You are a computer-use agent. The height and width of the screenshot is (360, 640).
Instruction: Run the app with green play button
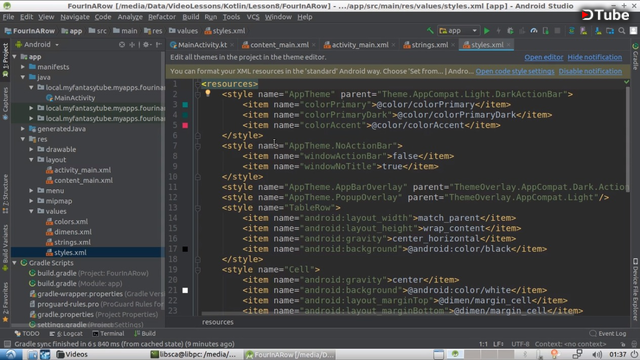click(x=487, y=31)
